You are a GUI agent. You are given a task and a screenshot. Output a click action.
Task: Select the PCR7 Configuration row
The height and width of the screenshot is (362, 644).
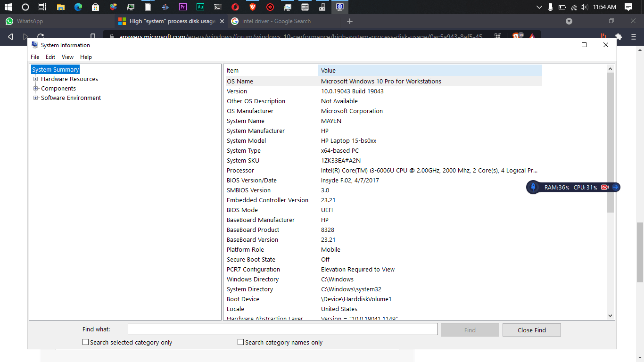click(383, 269)
